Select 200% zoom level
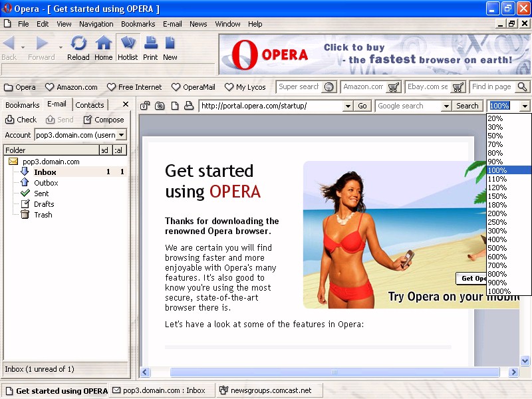 (x=509, y=213)
